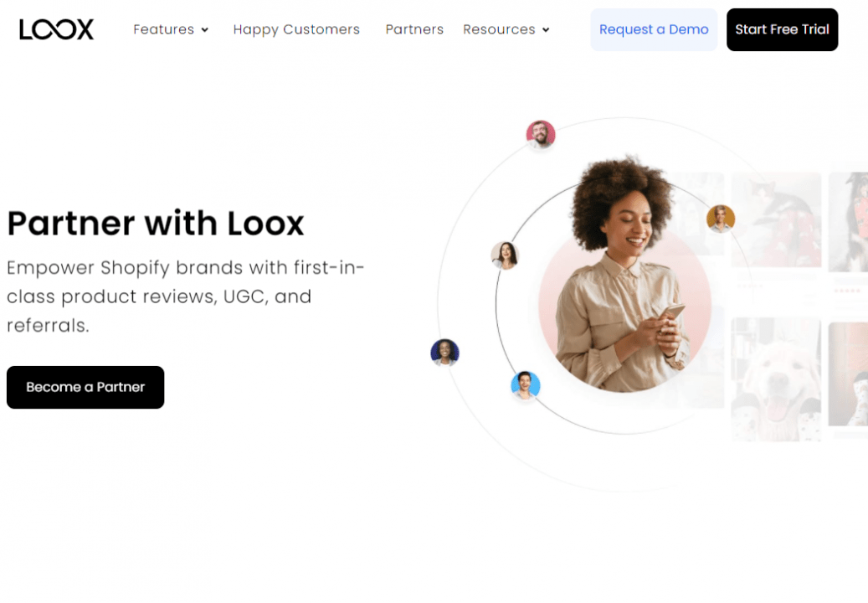Expand the Resources dropdown arrow
The width and height of the screenshot is (868, 603).
click(x=546, y=30)
